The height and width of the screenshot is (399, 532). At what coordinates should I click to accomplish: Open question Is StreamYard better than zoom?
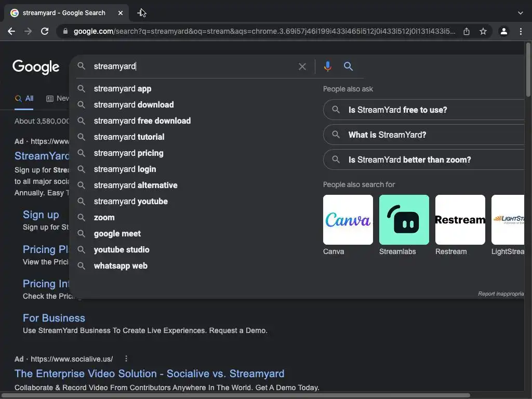click(424, 159)
